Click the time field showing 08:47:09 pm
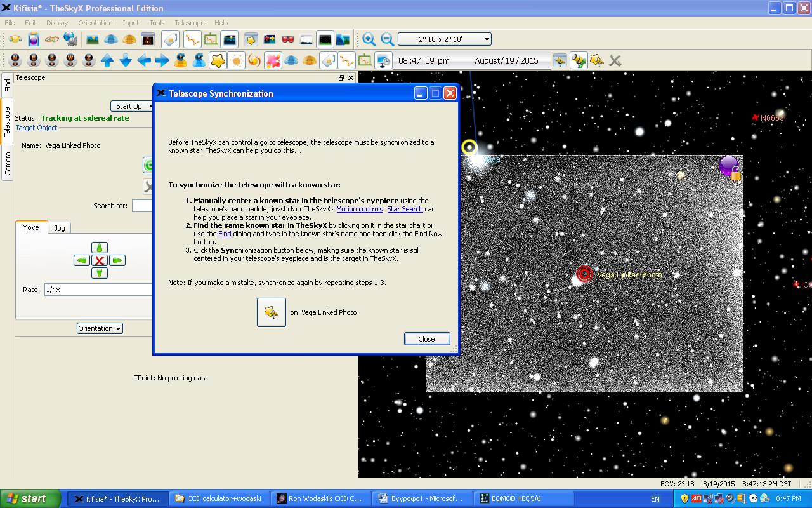The height and width of the screenshot is (508, 812). click(424, 60)
